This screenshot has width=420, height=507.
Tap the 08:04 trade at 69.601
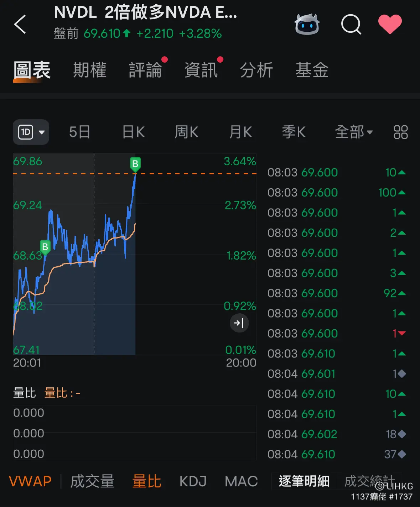[337, 374]
